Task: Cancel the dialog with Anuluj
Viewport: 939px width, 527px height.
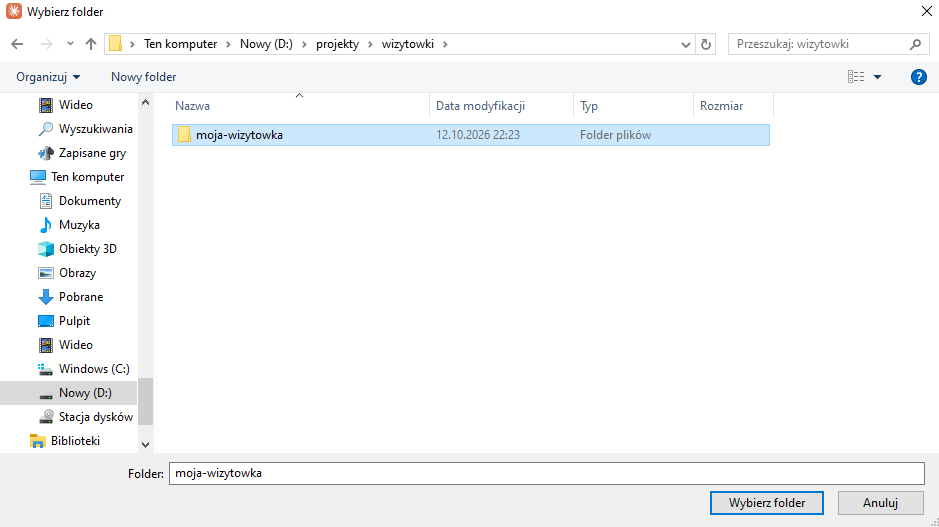Action: coord(880,503)
